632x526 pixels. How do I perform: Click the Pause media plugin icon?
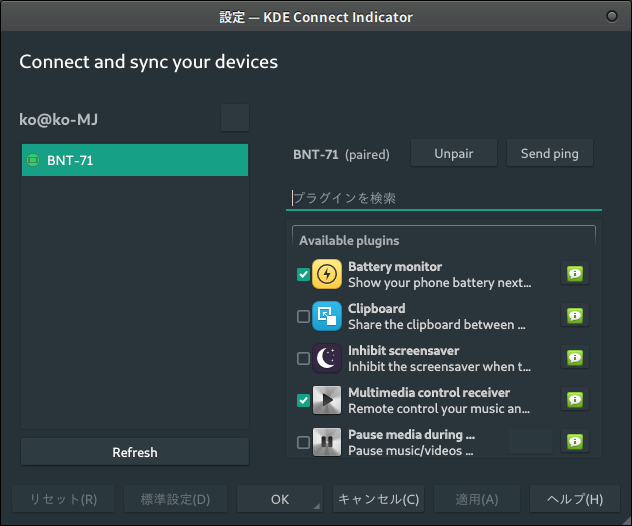tap(327, 442)
